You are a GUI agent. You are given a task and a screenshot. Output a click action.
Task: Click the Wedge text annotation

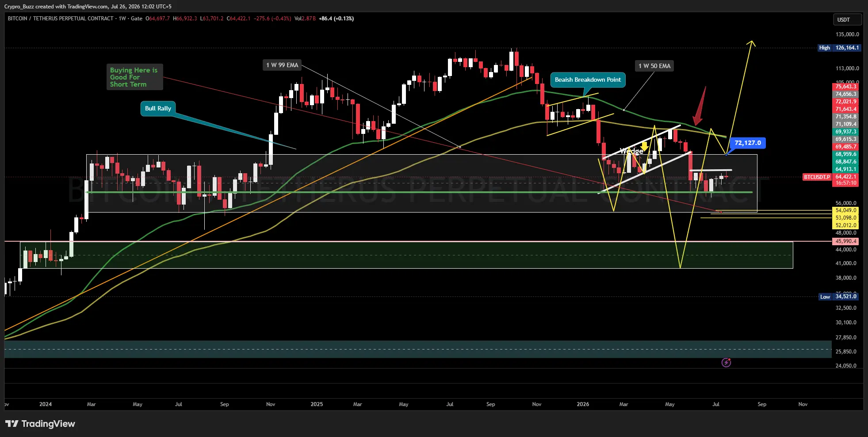click(x=631, y=151)
